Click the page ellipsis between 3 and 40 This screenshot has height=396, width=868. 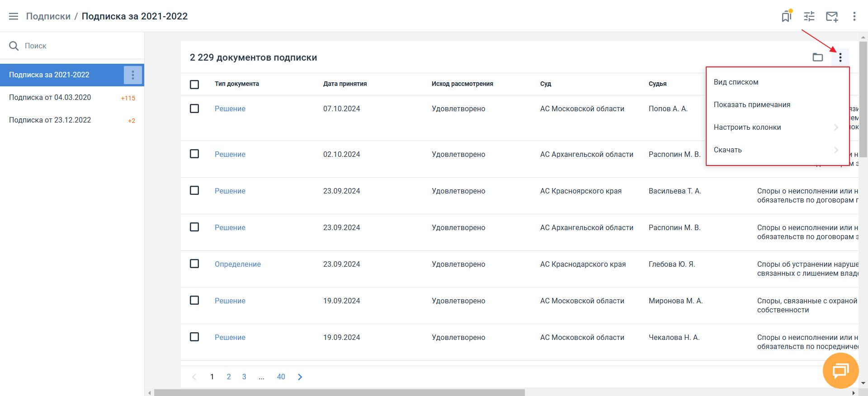262,377
